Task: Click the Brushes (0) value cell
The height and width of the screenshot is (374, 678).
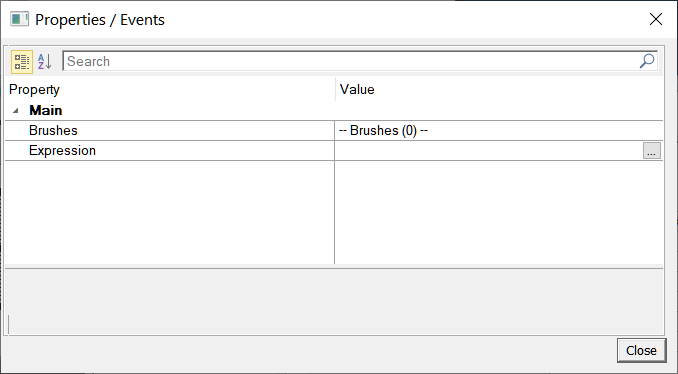Action: [x=499, y=131]
